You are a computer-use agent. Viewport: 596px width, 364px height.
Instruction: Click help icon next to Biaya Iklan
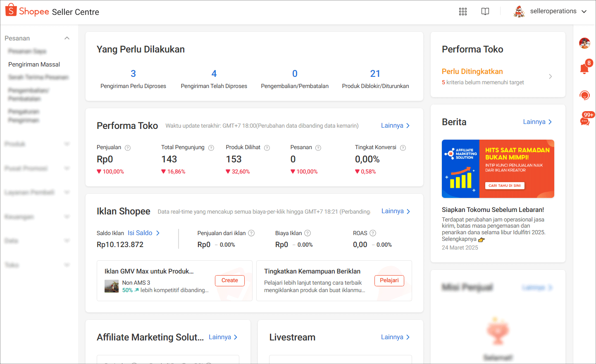pyautogui.click(x=308, y=233)
